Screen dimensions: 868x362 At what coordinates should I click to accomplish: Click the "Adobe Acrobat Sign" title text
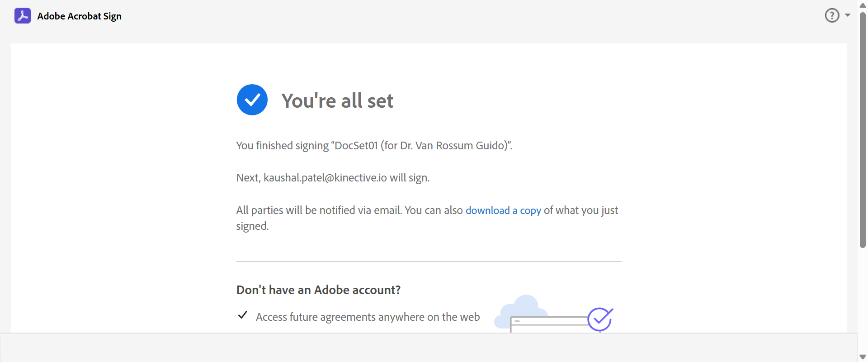click(79, 16)
